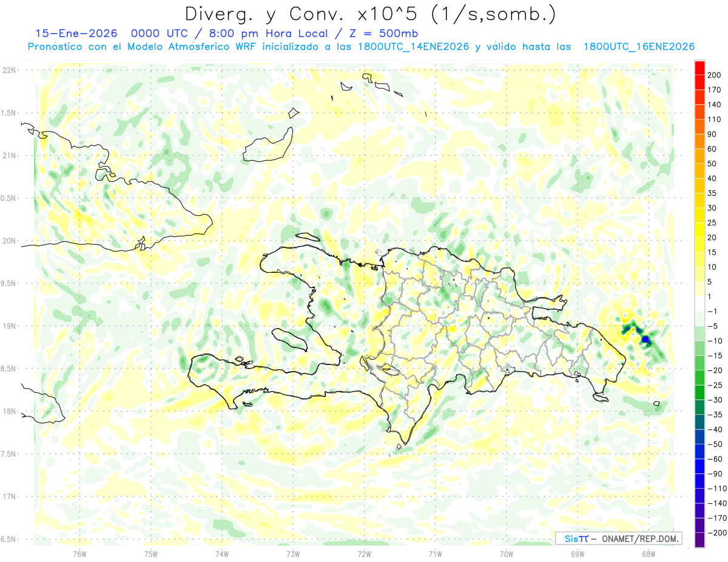Click the '21N' latitude label
The image size is (728, 562).
coord(9,156)
